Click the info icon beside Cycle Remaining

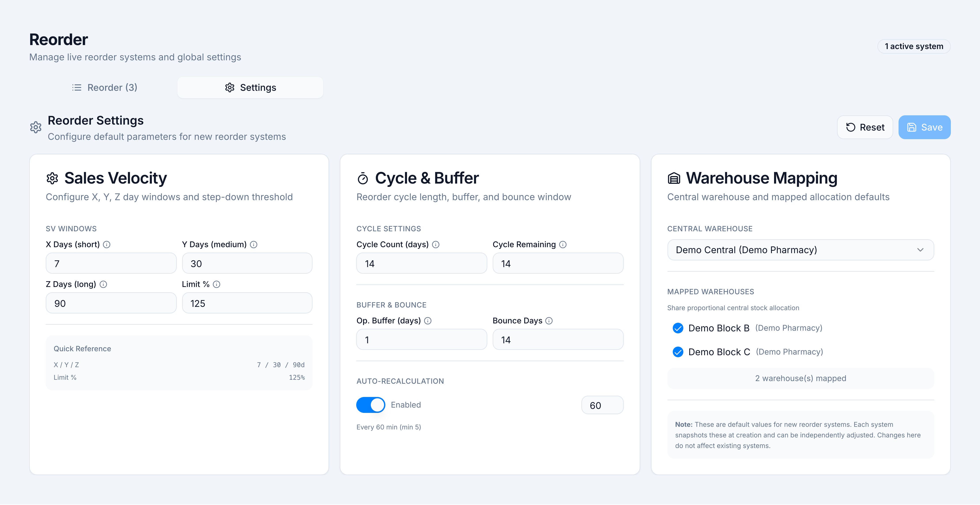563,245
